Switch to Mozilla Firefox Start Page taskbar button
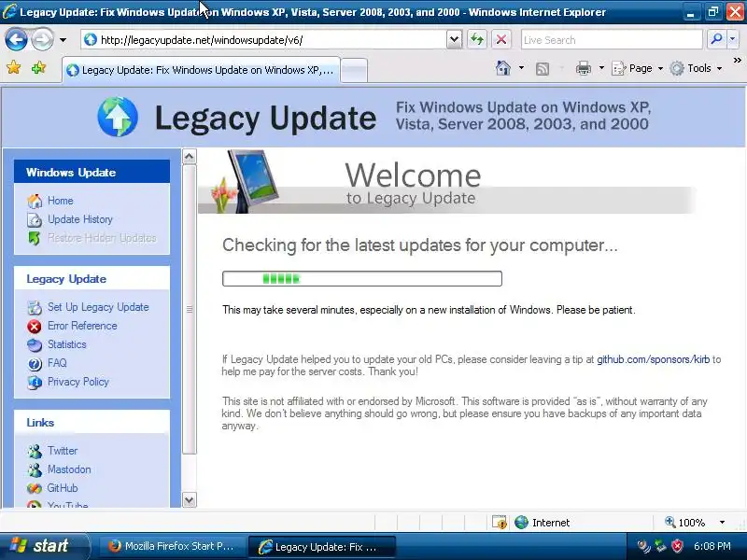747x560 pixels. 173,546
